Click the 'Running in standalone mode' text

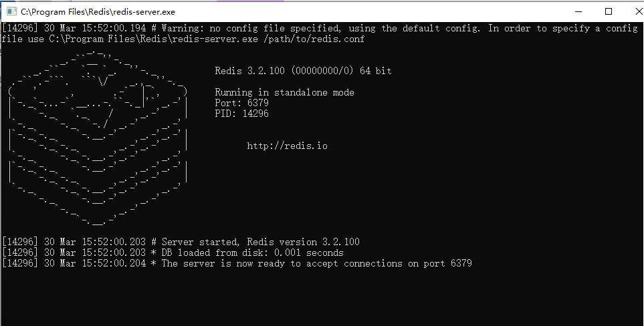tap(284, 92)
